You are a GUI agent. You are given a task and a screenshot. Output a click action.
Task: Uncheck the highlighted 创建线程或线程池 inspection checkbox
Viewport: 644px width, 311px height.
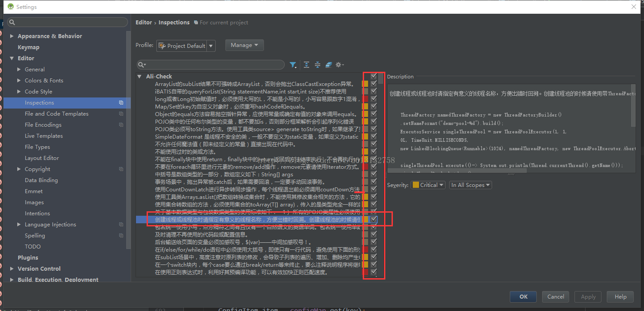point(374,219)
